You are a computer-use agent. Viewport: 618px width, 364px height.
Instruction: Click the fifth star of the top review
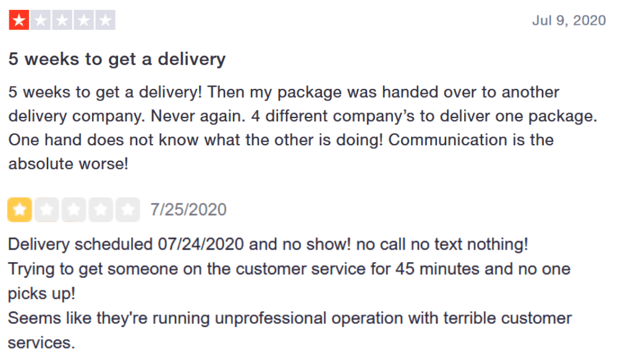tap(105, 20)
